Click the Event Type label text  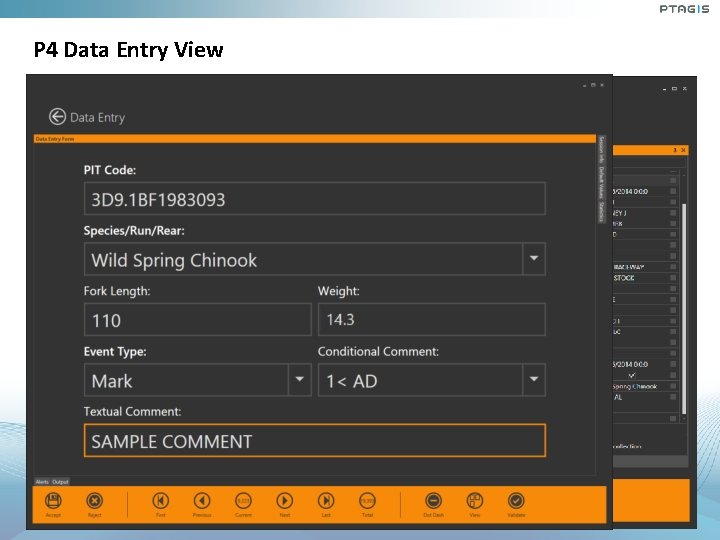pyautogui.click(x=115, y=352)
